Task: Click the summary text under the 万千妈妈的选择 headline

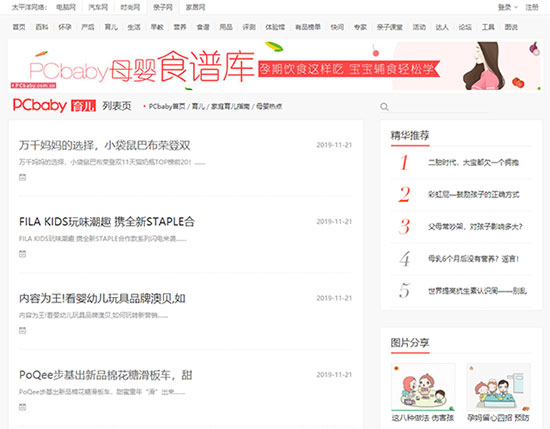Action: coord(112,162)
